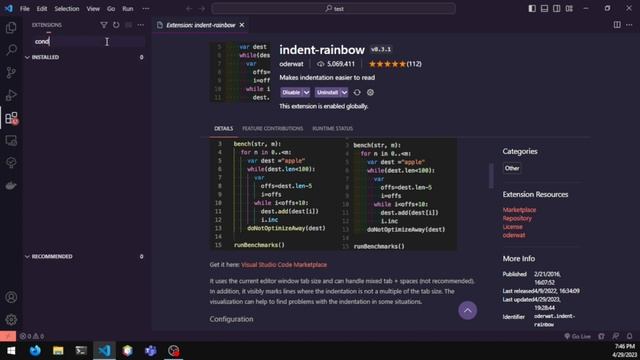The image size is (640, 360).
Task: Open the Windows Start menu
Action: (x=11, y=351)
